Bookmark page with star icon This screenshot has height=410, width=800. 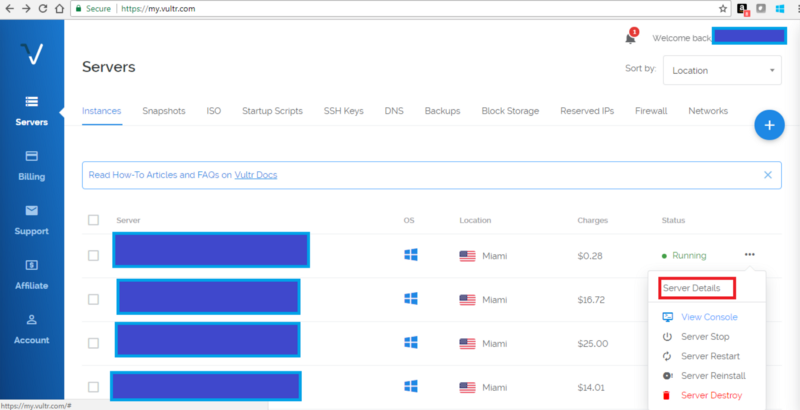pos(723,9)
